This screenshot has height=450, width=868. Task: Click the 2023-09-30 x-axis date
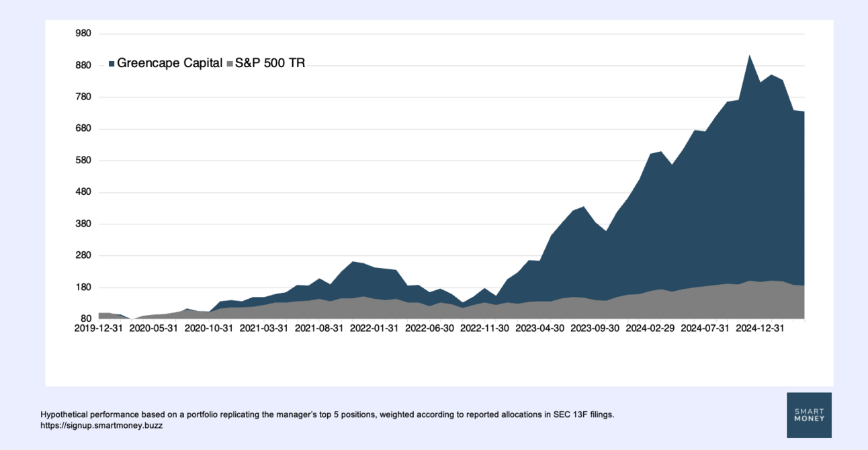(x=595, y=328)
